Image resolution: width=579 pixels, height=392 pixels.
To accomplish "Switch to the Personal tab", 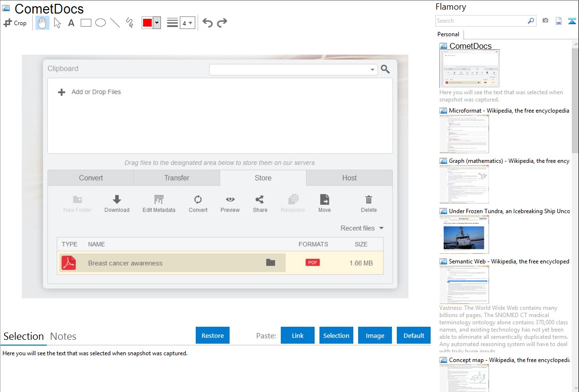I will point(449,34).
